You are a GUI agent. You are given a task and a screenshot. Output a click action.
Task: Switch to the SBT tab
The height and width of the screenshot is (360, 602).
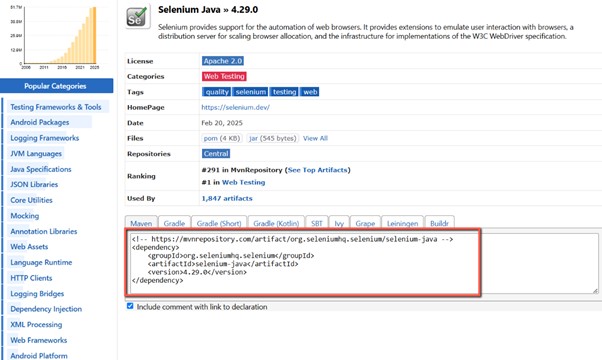(x=317, y=223)
